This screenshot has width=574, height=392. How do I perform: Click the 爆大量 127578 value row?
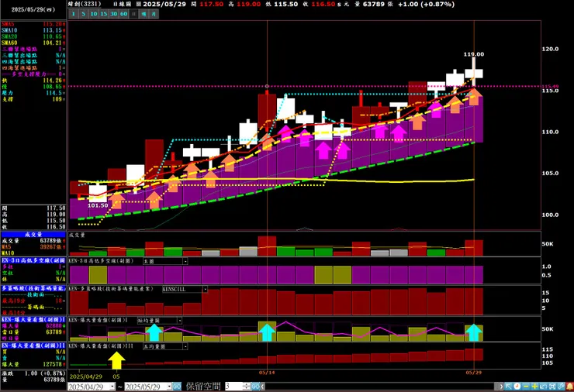click(33, 364)
